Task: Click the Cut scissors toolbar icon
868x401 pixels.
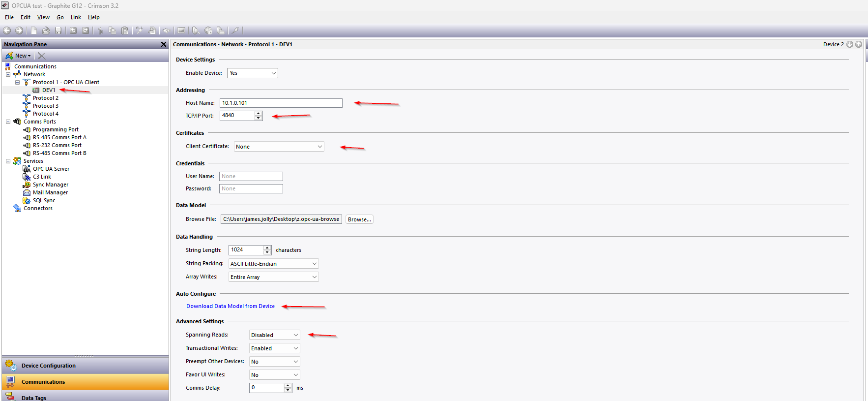Action: [x=100, y=31]
